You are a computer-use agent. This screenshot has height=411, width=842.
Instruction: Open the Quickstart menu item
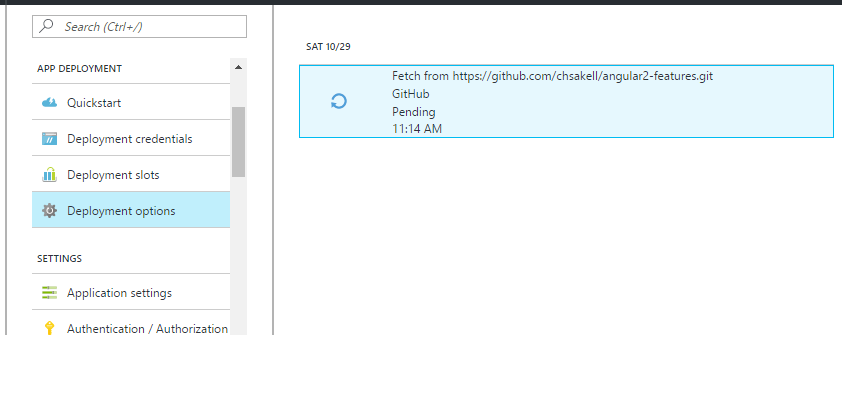point(94,103)
